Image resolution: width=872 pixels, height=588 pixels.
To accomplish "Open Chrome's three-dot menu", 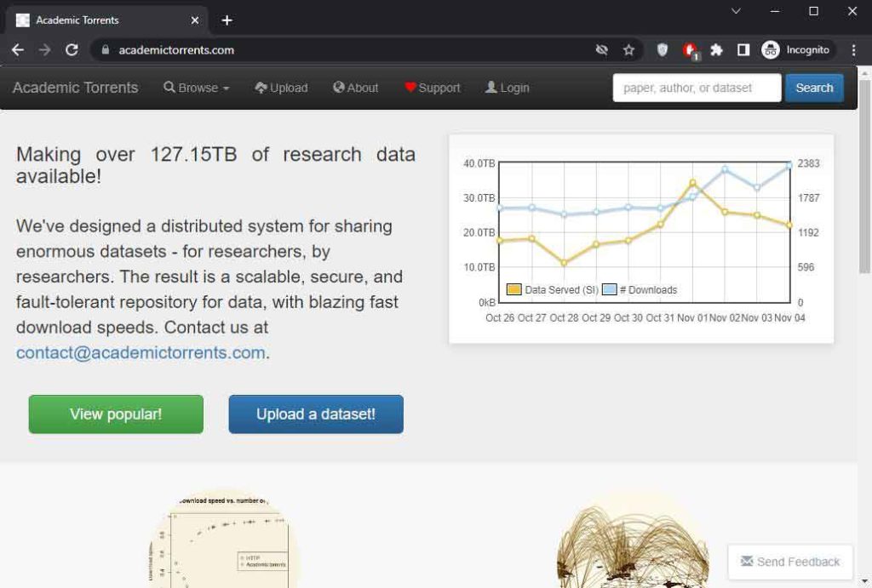I will [x=854, y=50].
